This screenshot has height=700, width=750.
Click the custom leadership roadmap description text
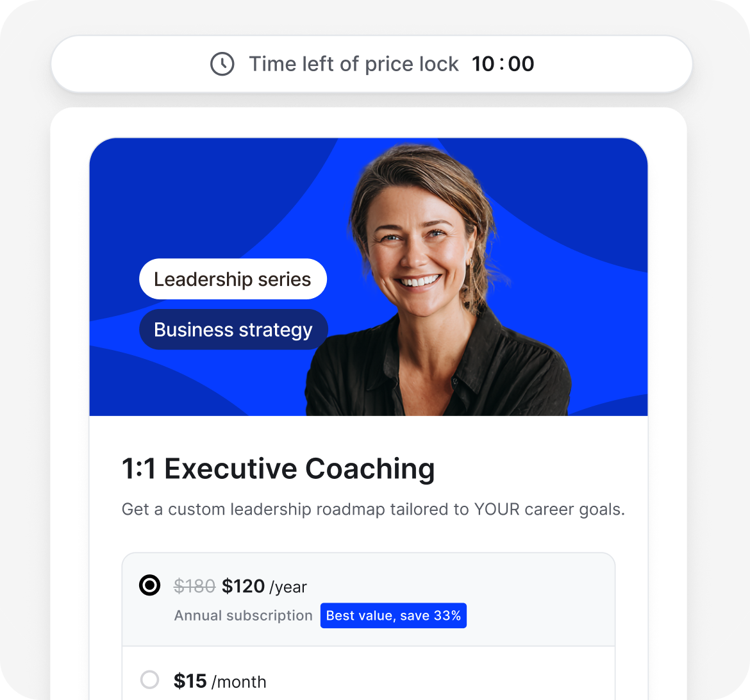click(372, 510)
